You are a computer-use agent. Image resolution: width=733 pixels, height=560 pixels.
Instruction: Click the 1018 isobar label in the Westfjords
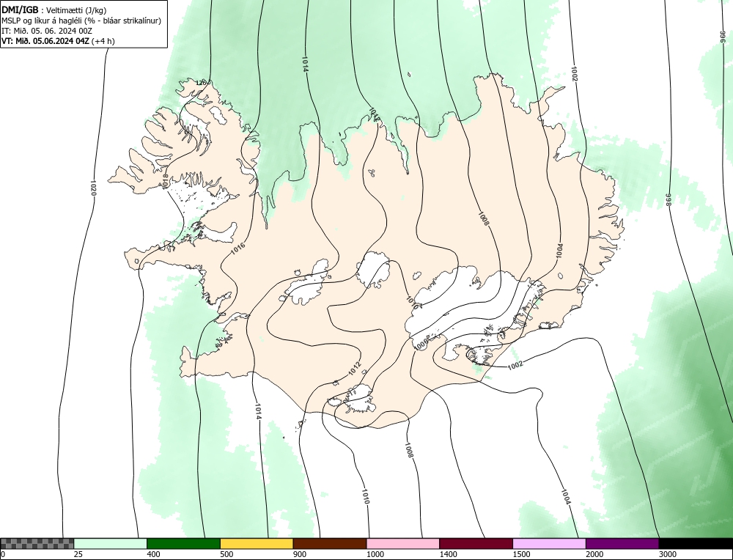tap(164, 181)
